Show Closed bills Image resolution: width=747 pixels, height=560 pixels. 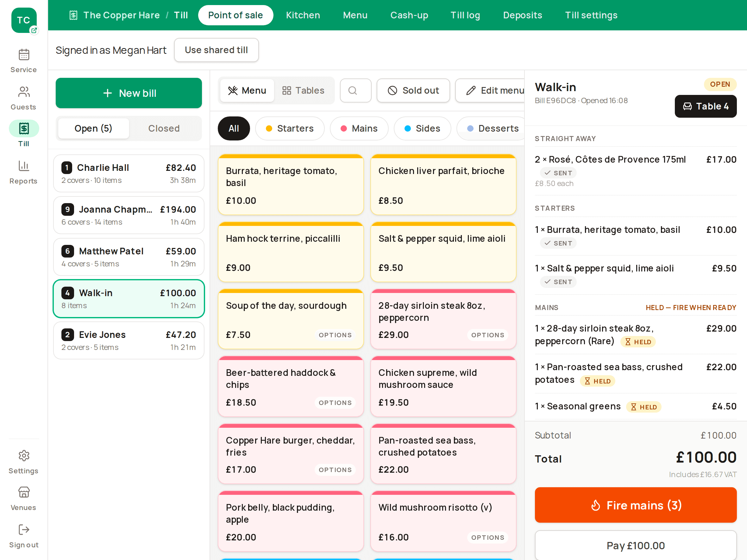point(164,128)
